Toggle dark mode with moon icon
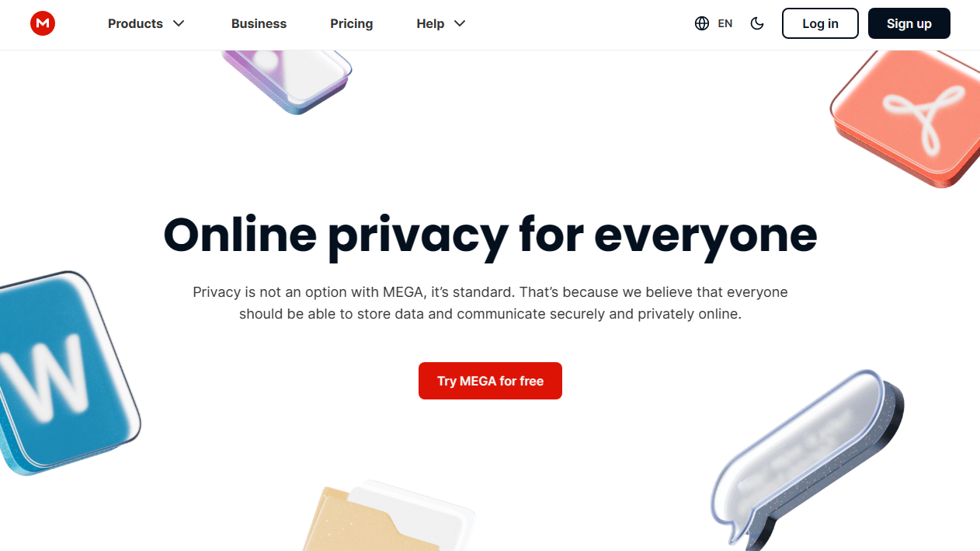 [757, 23]
